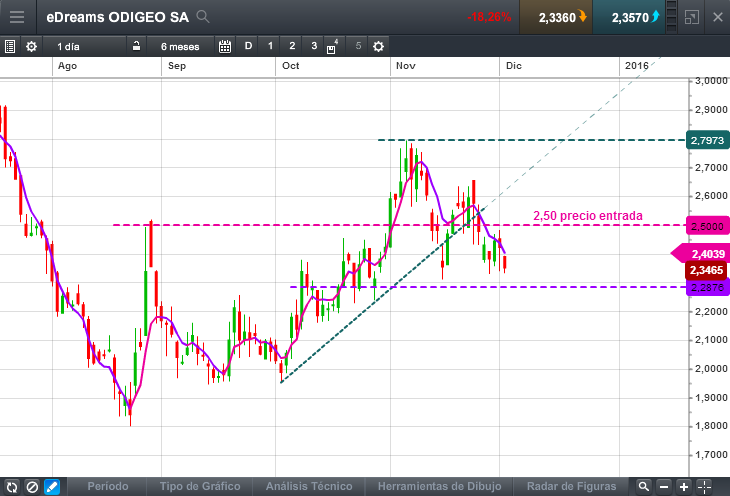Viewport: 730px width, 496px height.
Task: Activate the crosshair cursor tool
Action: pyautogui.click(x=704, y=487)
